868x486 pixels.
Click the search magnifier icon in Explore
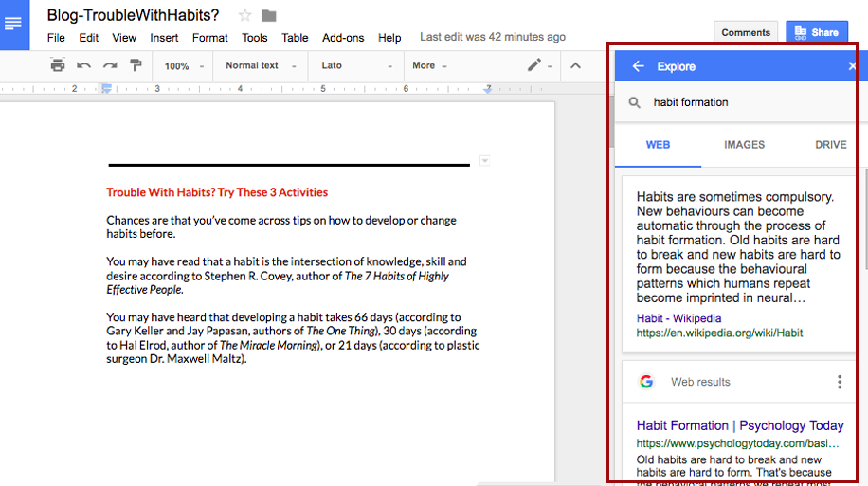coord(634,102)
